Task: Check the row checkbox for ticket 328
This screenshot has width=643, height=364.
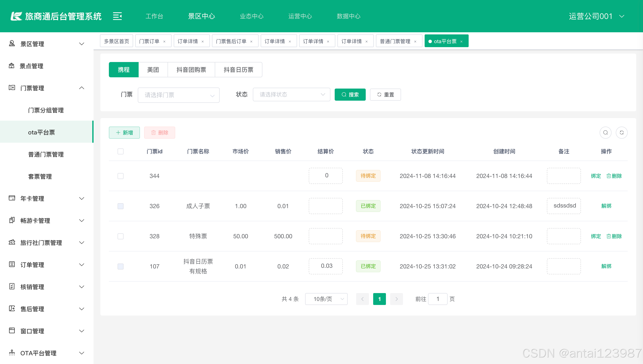Action: tap(121, 236)
